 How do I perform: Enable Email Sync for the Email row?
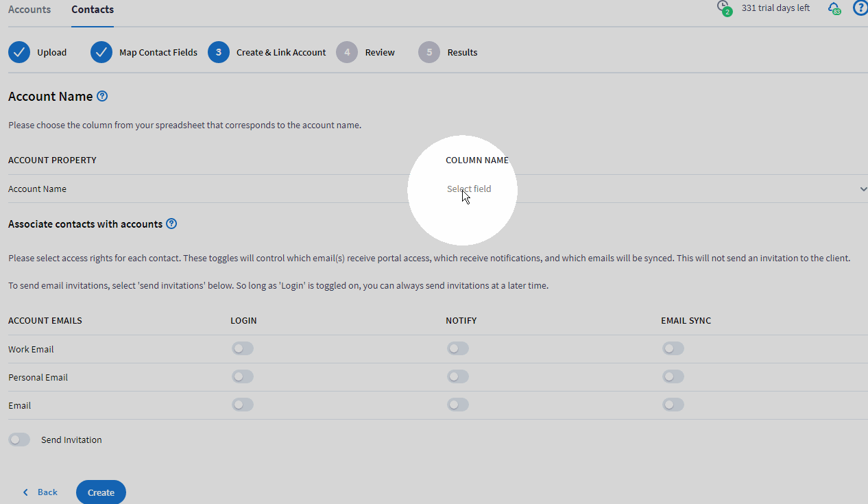(x=673, y=405)
